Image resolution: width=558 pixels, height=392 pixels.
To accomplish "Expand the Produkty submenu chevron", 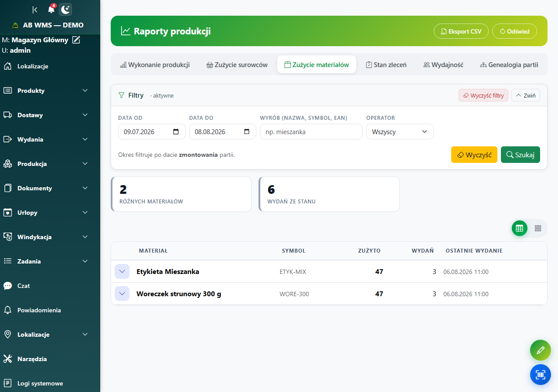I will (x=85, y=91).
